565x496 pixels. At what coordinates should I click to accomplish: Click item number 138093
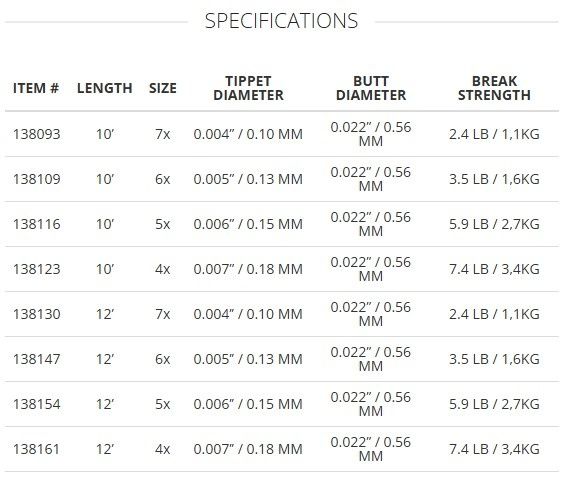36,134
